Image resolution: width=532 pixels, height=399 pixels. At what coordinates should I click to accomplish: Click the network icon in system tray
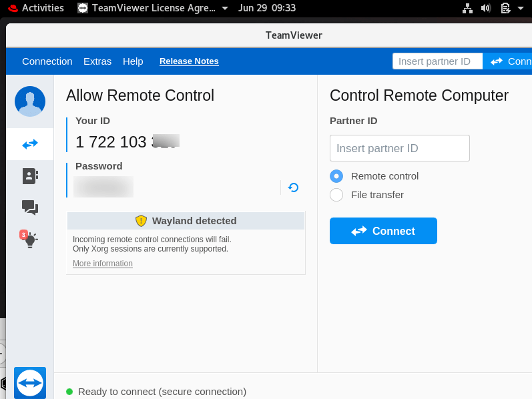(467, 8)
